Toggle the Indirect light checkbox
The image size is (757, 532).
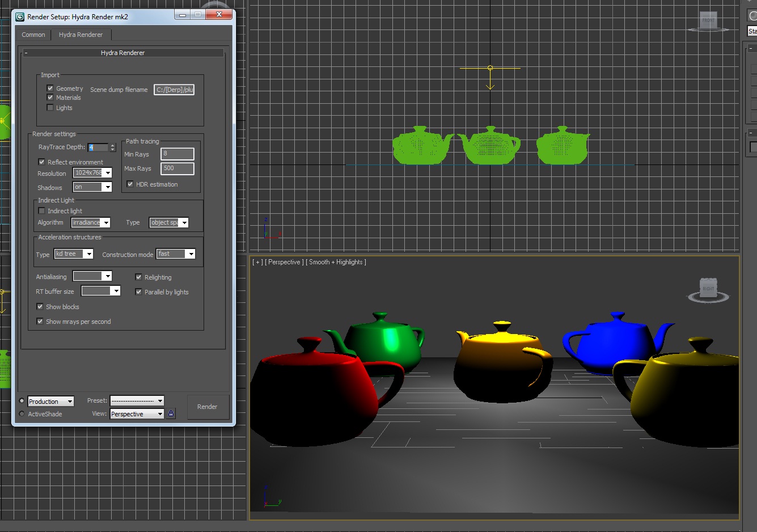(x=41, y=211)
